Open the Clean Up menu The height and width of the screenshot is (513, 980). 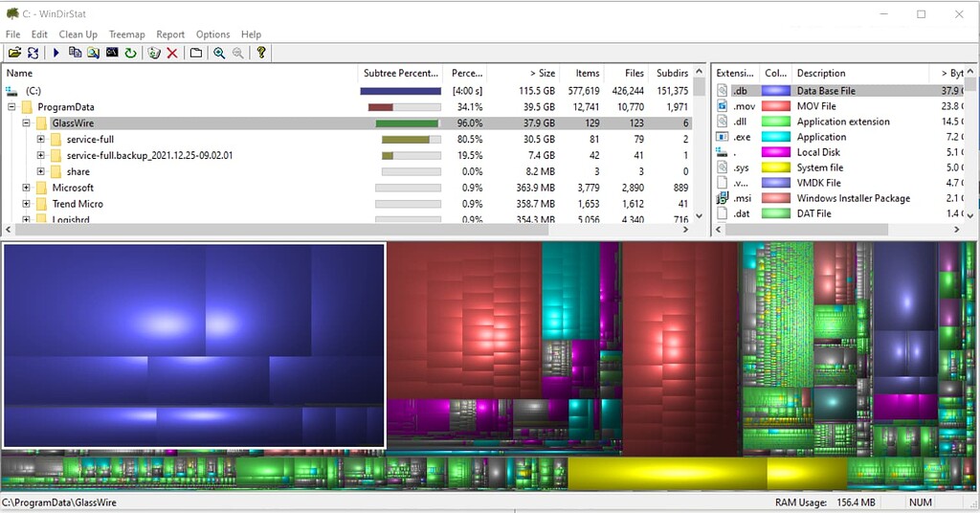coord(78,34)
